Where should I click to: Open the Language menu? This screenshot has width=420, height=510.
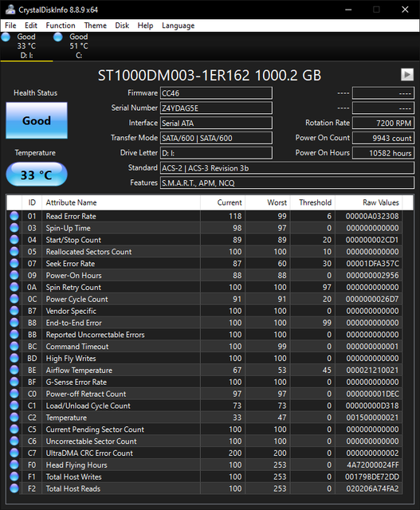click(x=179, y=25)
